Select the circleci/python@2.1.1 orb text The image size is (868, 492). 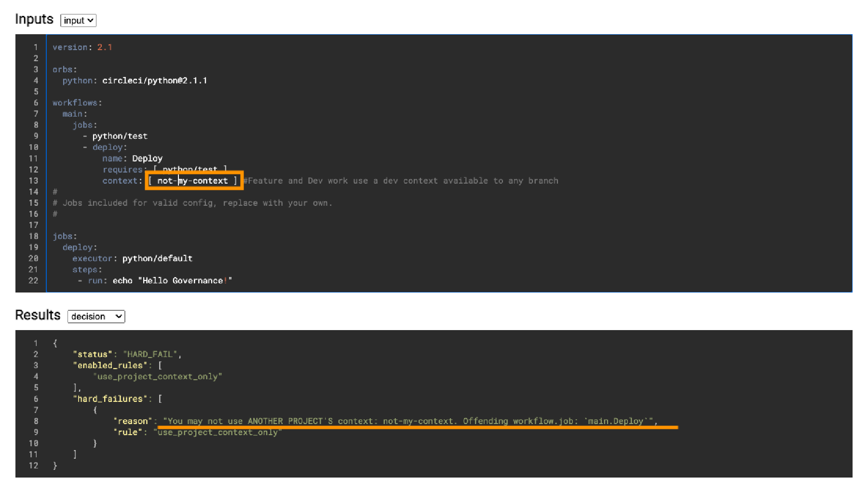point(154,80)
